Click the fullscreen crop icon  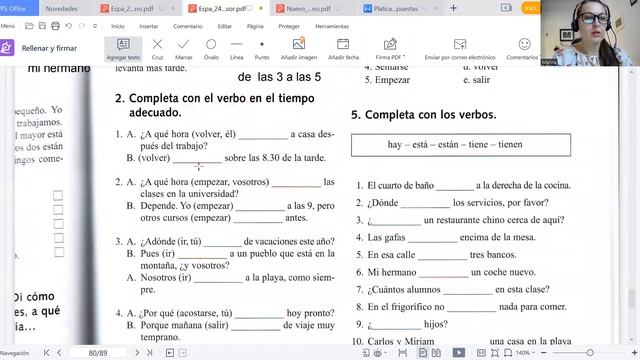tap(495, 353)
